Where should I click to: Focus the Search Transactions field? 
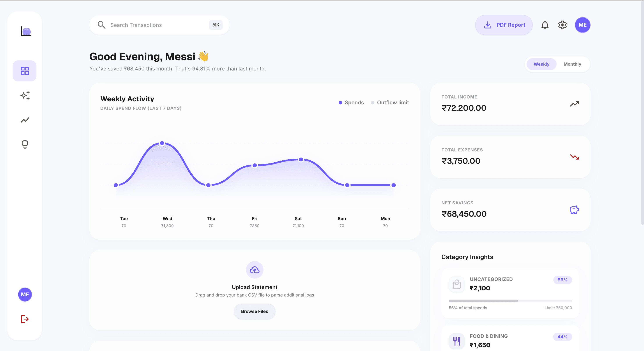point(159,25)
